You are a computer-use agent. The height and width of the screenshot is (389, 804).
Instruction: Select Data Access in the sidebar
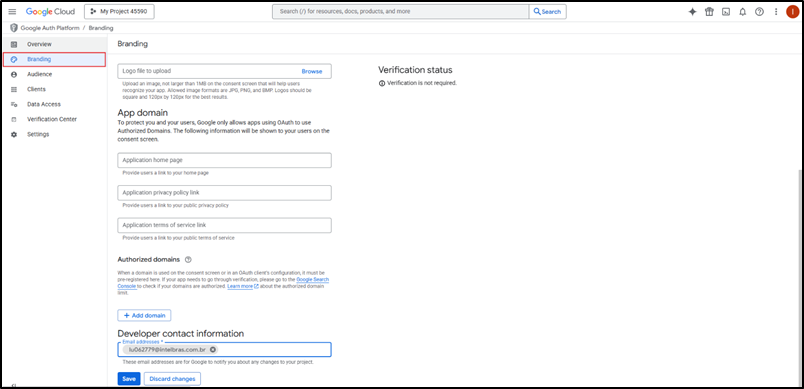click(x=54, y=104)
